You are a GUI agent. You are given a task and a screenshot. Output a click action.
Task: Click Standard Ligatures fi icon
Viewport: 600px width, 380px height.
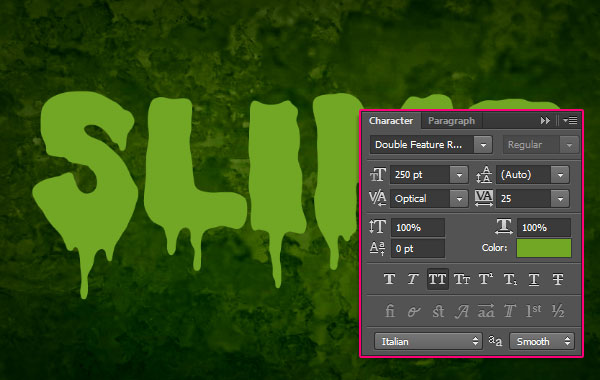(x=390, y=311)
